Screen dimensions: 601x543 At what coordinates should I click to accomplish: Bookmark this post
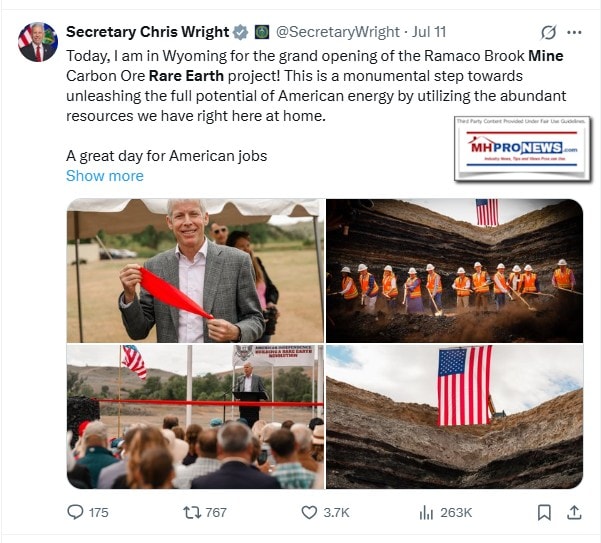pyautogui.click(x=544, y=512)
